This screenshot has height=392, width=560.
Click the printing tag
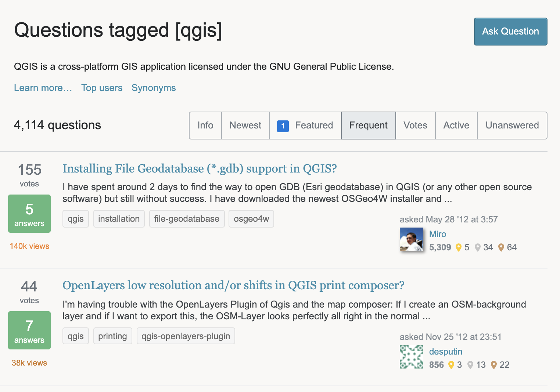[x=112, y=336]
